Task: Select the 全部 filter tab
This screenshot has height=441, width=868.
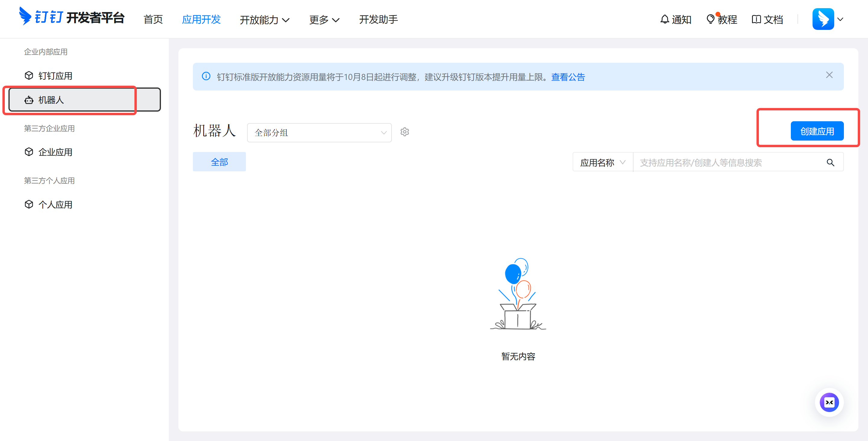Action: (219, 162)
